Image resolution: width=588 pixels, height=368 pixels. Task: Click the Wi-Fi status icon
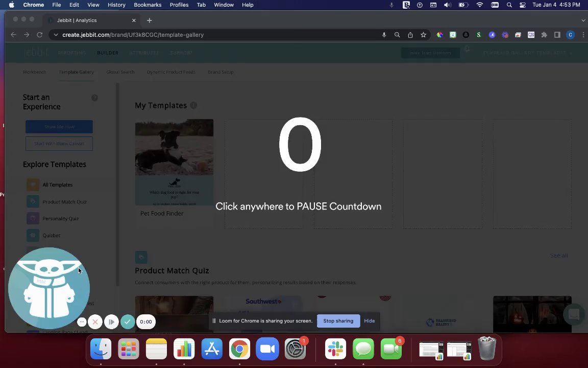480,5
